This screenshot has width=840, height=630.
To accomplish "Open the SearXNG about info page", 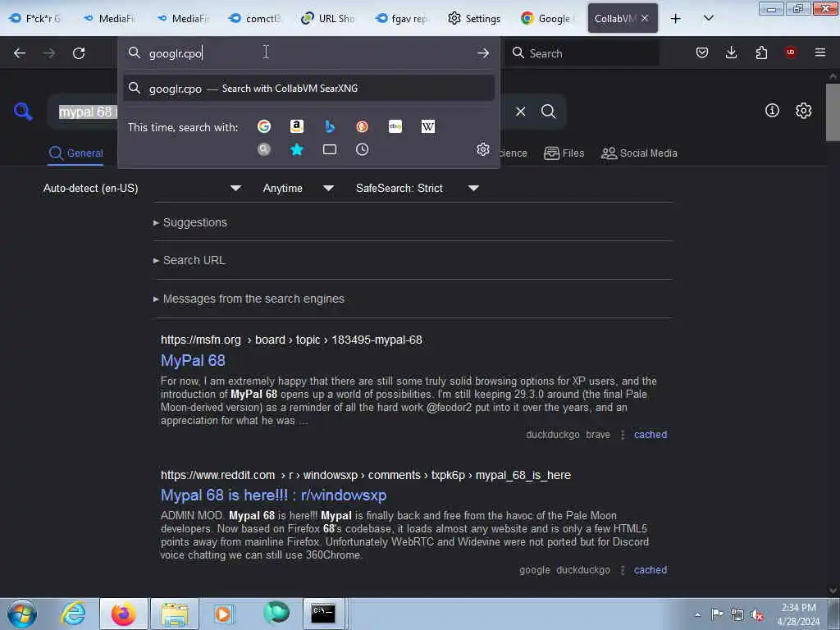I will pyautogui.click(x=772, y=111).
